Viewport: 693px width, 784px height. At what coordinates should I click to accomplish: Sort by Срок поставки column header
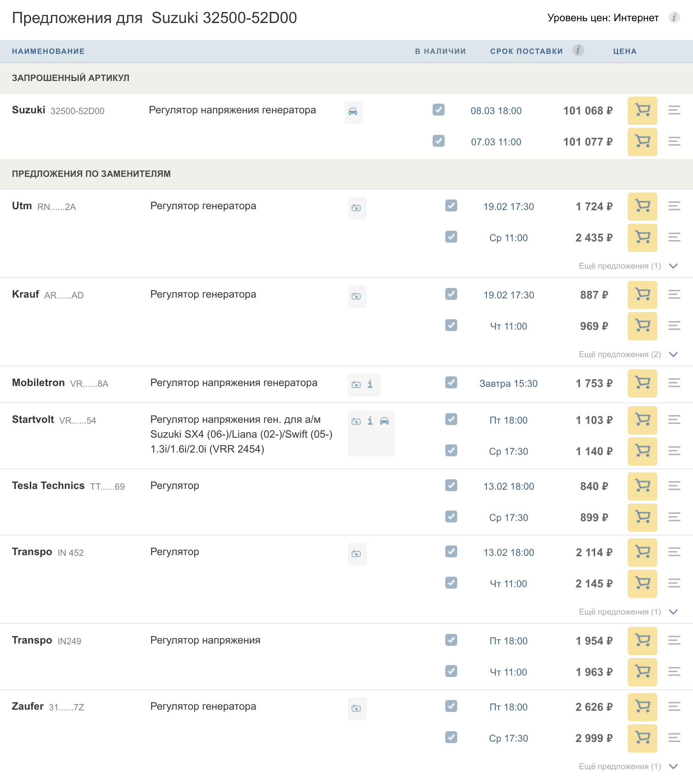click(526, 51)
